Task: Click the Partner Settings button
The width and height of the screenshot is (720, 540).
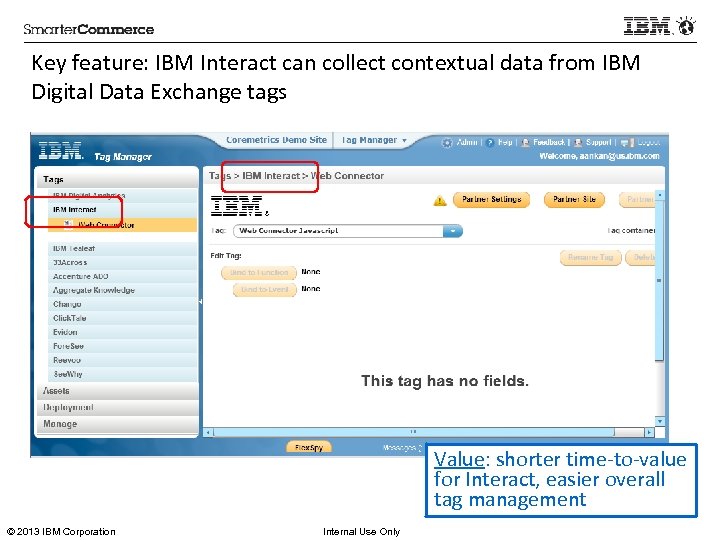Action: [491, 199]
